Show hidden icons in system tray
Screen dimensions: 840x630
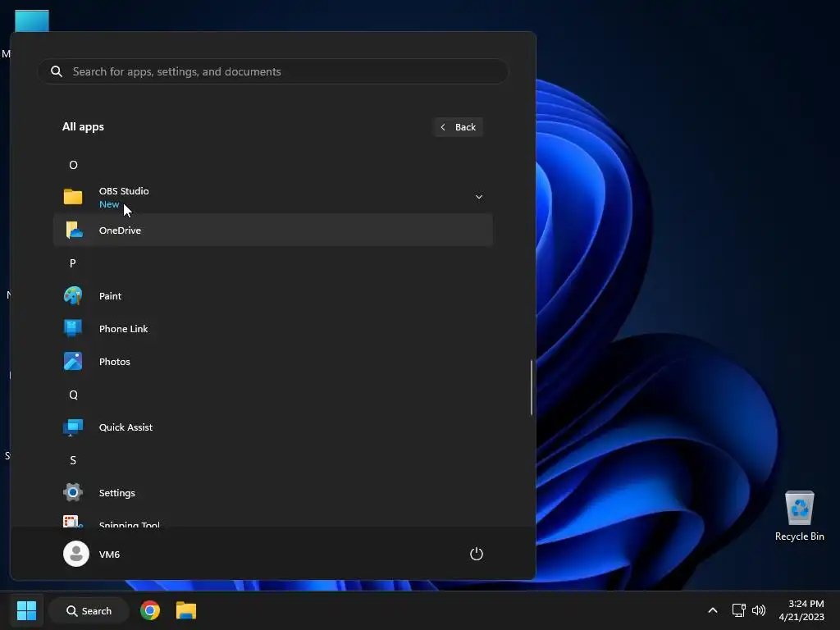coord(713,610)
